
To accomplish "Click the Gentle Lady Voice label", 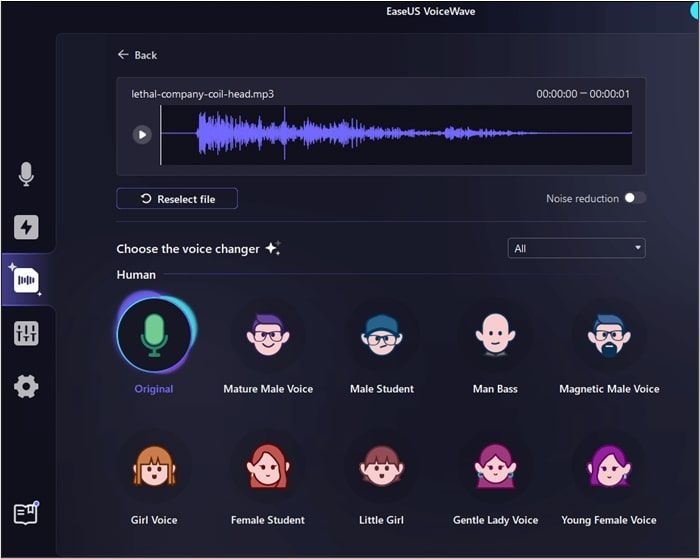I will point(495,520).
